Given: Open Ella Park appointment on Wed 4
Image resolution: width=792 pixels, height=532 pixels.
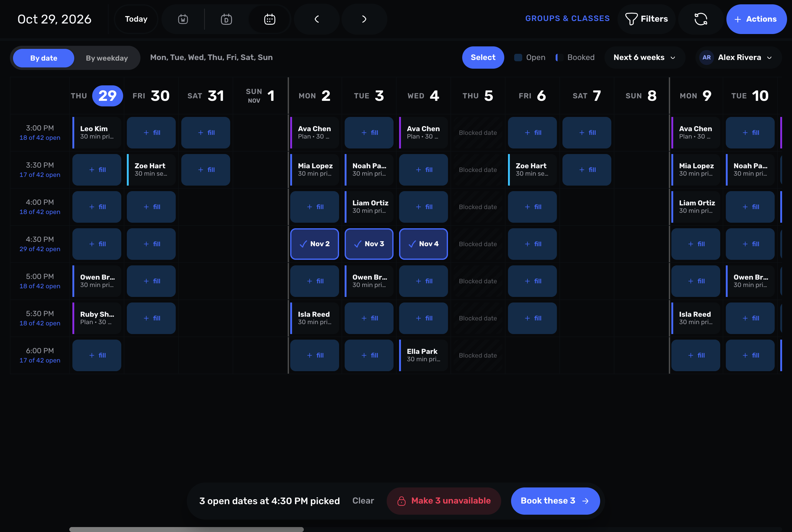Looking at the screenshot, I should click(424, 355).
